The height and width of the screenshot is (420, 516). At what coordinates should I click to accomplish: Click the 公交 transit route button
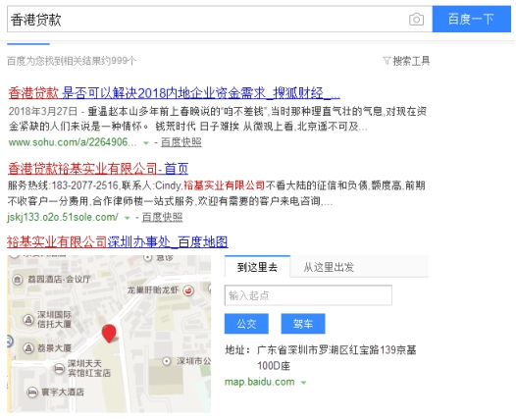point(246,324)
